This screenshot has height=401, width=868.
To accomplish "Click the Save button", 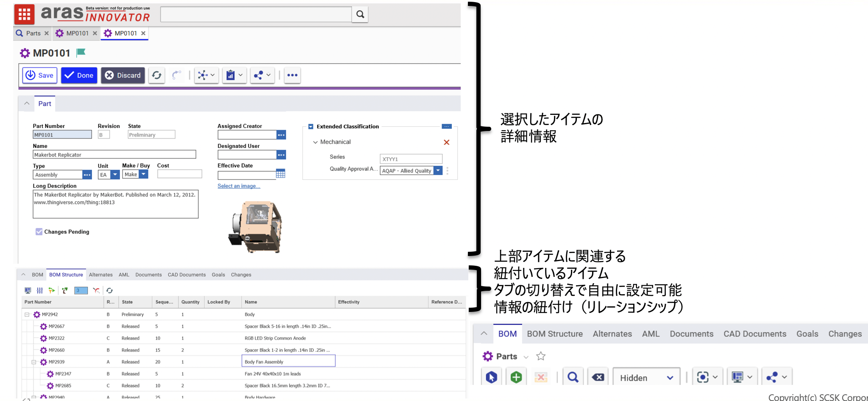I will 40,75.
